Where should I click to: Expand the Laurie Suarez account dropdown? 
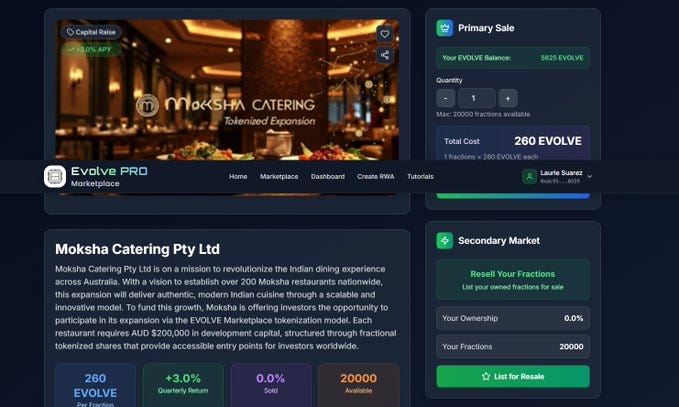[558, 177]
